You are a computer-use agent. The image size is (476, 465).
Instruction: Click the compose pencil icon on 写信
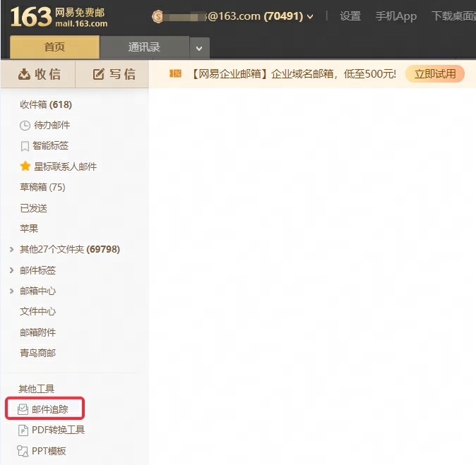pyautogui.click(x=99, y=74)
